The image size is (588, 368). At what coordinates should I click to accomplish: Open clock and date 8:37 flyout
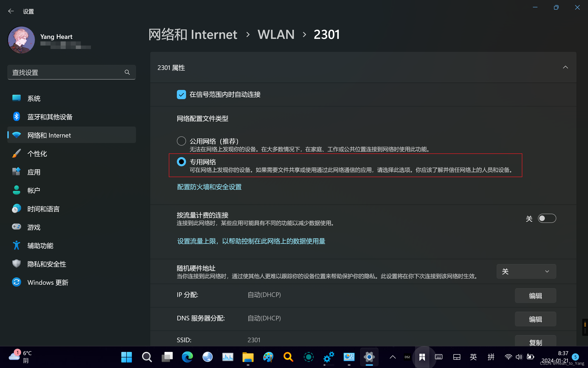pos(555,356)
